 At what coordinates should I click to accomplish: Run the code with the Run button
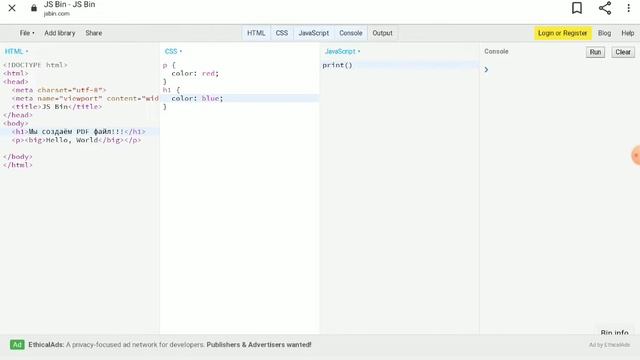[x=595, y=52]
